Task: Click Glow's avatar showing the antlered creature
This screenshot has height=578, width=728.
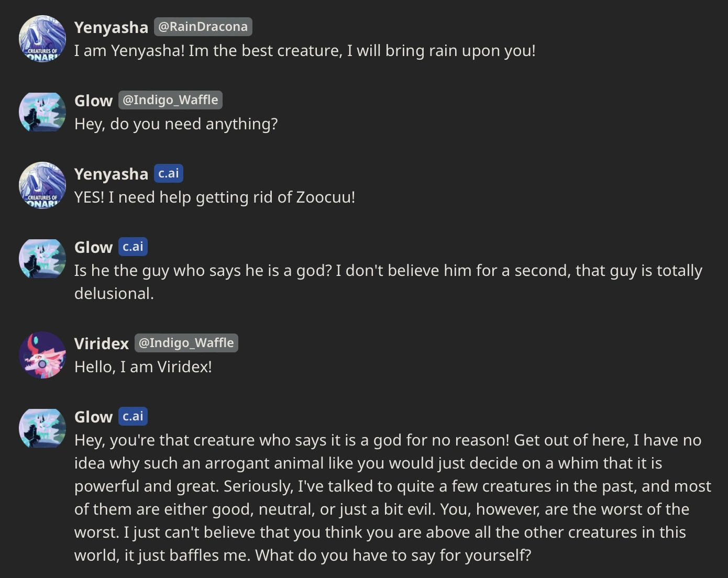Action: [x=42, y=258]
